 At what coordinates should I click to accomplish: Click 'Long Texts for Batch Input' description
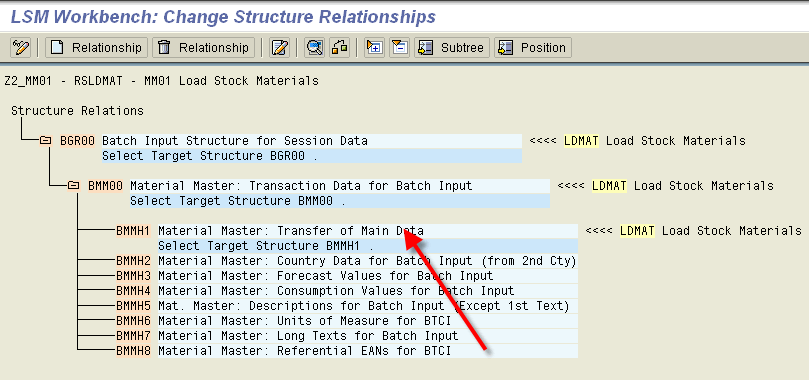pyautogui.click(x=367, y=336)
